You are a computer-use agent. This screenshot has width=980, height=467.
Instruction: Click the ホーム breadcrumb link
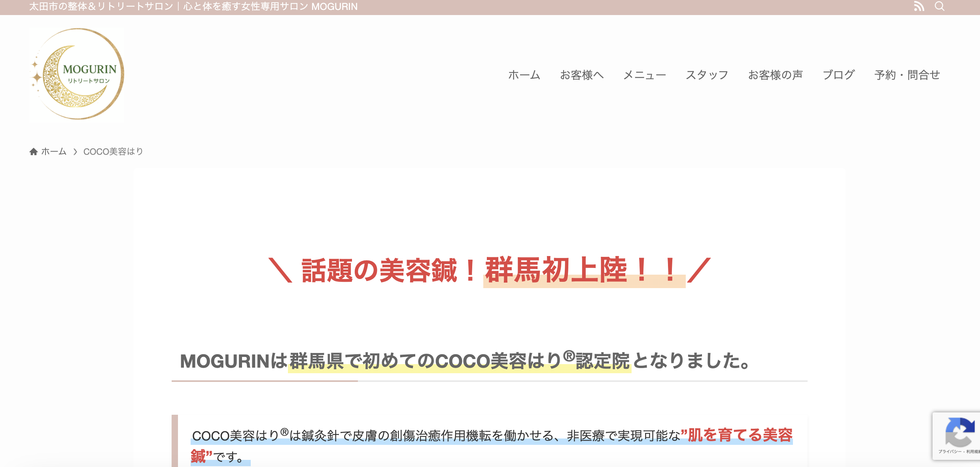click(x=54, y=152)
